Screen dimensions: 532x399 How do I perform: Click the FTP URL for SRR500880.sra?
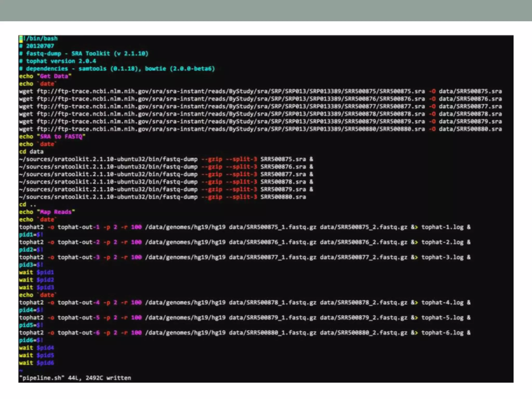tap(231, 129)
